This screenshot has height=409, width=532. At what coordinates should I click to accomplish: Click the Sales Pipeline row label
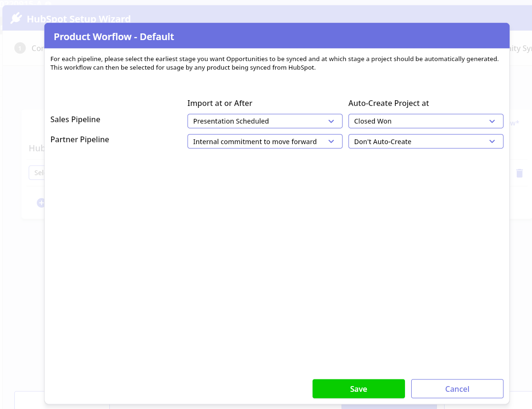[x=75, y=119]
